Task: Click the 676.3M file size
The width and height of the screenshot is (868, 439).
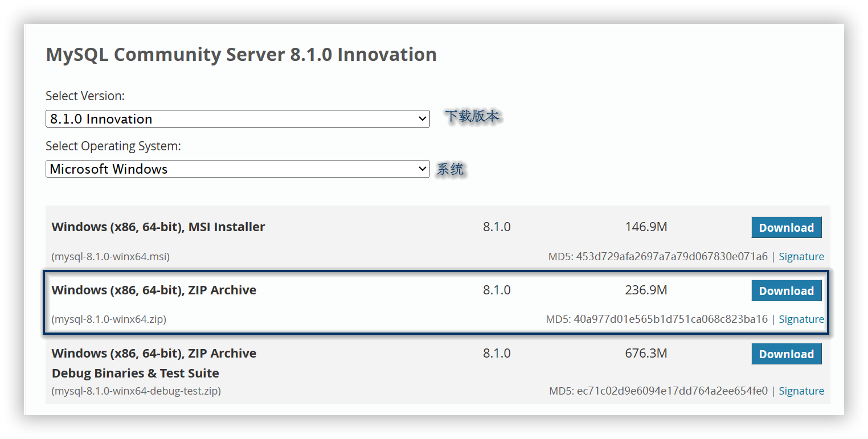Action: coord(646,354)
